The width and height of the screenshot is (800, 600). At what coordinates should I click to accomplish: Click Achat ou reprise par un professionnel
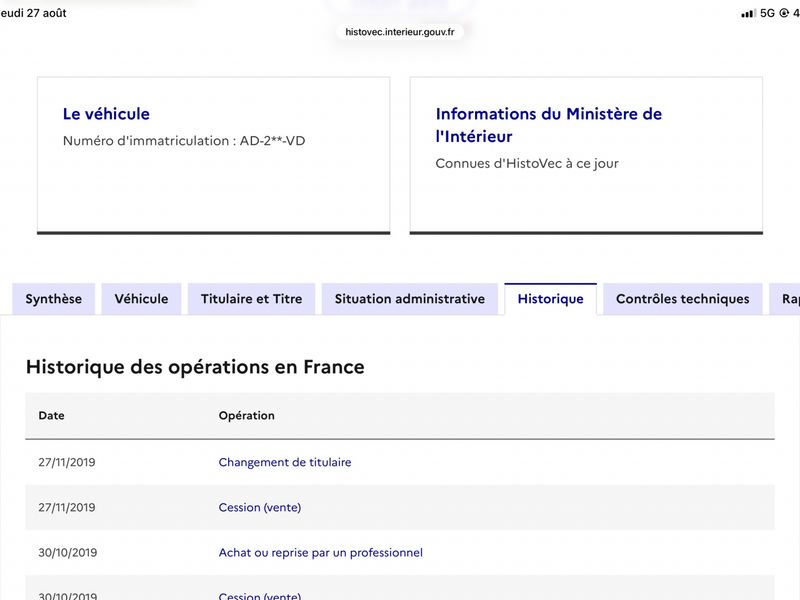[320, 553]
